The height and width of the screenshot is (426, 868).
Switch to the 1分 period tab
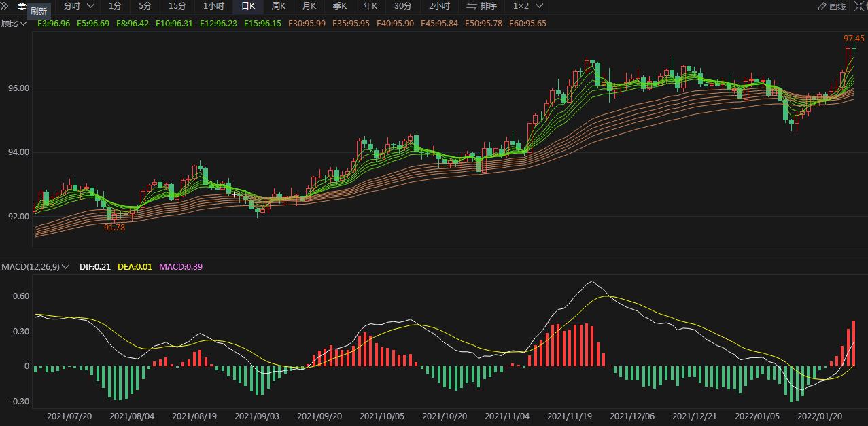115,6
